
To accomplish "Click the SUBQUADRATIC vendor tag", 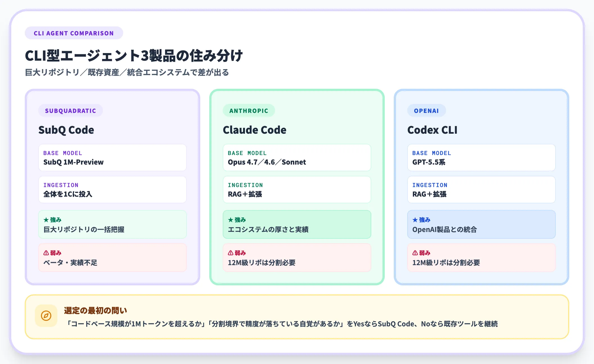I will point(71,111).
